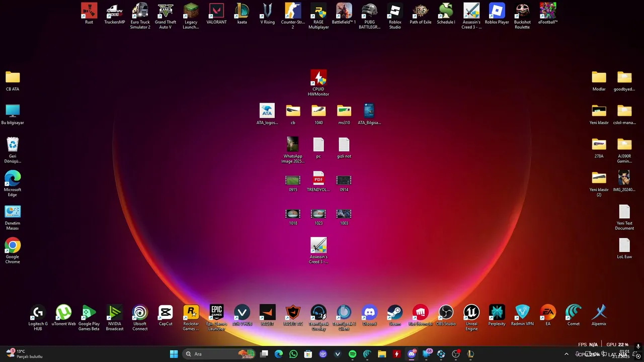Select the OBS Studio icon

coord(446,315)
